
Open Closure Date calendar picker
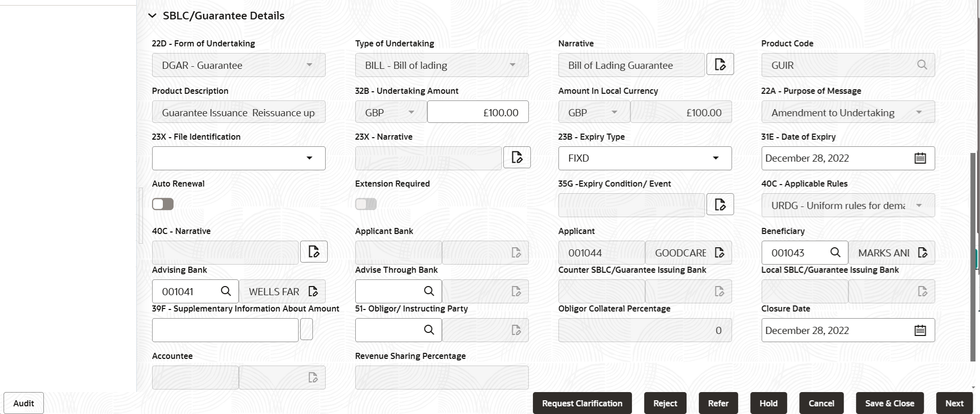tap(920, 330)
